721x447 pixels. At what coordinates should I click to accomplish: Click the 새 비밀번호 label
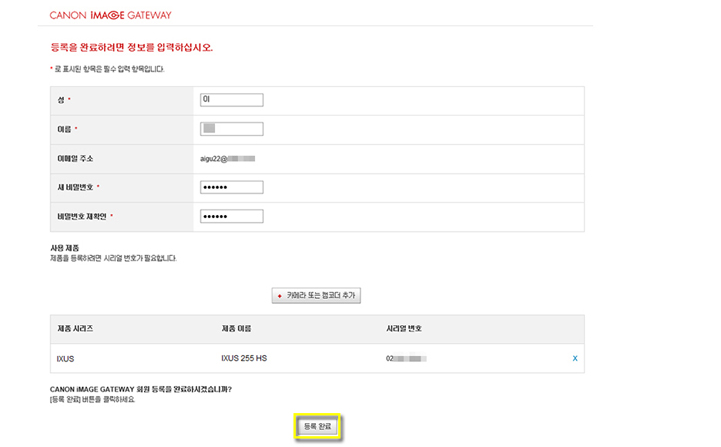point(75,187)
